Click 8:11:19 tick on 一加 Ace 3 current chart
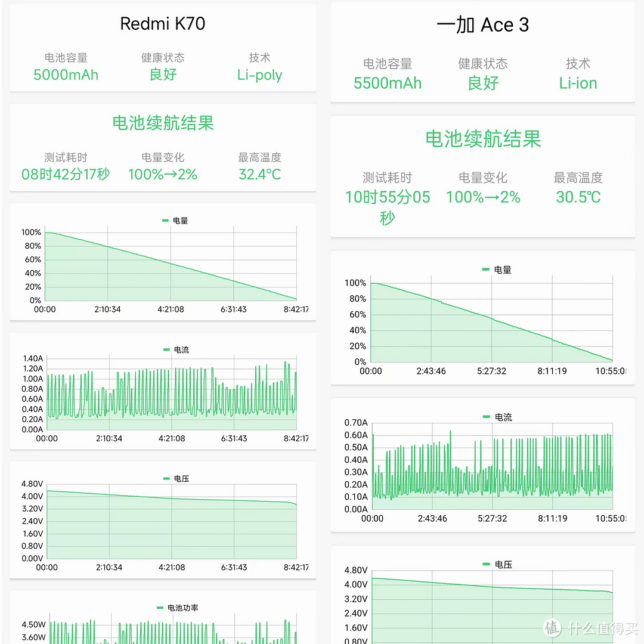 [x=552, y=519]
